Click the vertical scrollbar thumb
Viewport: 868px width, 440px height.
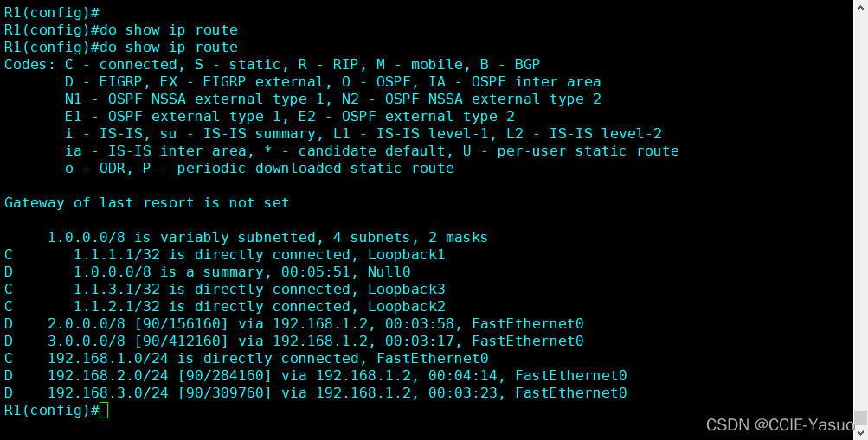click(x=861, y=418)
